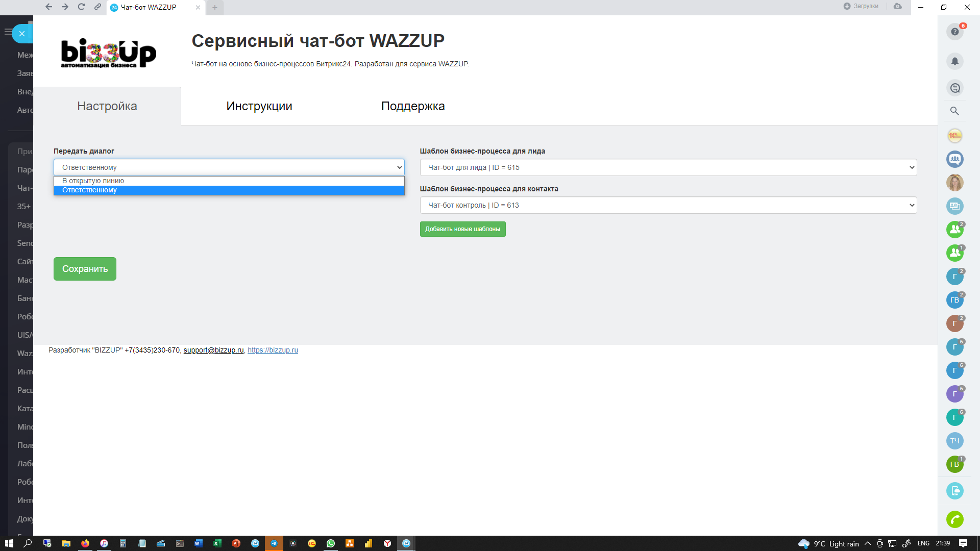Select 'В открытую линию' option
The width and height of the screenshot is (980, 551).
pos(93,181)
